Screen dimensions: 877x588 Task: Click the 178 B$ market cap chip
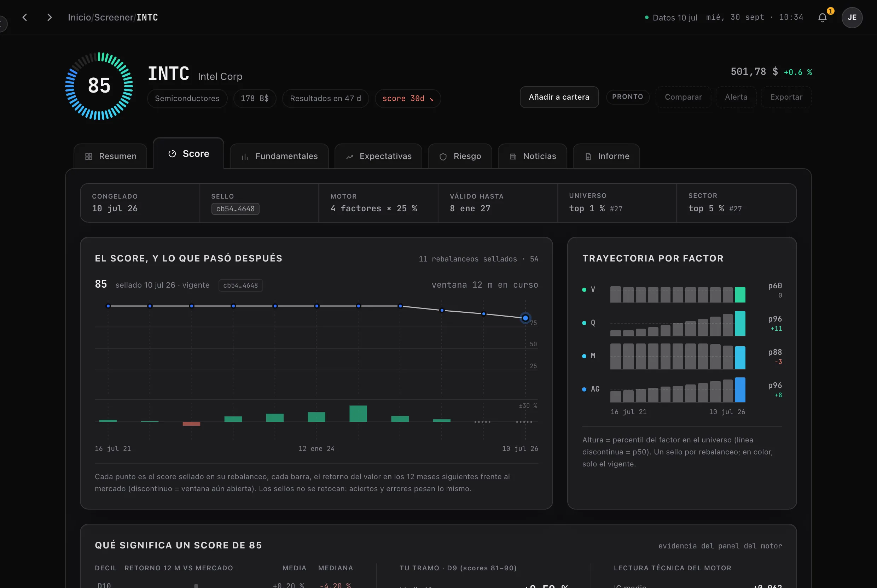click(x=255, y=99)
